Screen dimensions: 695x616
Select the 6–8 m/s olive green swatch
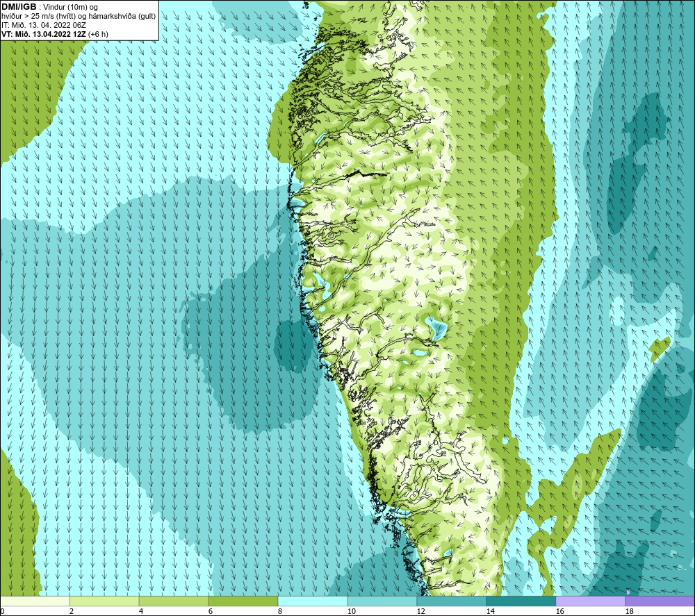coord(243,601)
